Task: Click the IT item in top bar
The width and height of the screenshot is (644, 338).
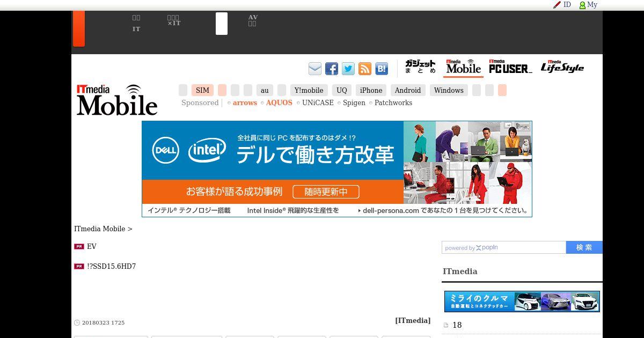Action: (x=136, y=29)
